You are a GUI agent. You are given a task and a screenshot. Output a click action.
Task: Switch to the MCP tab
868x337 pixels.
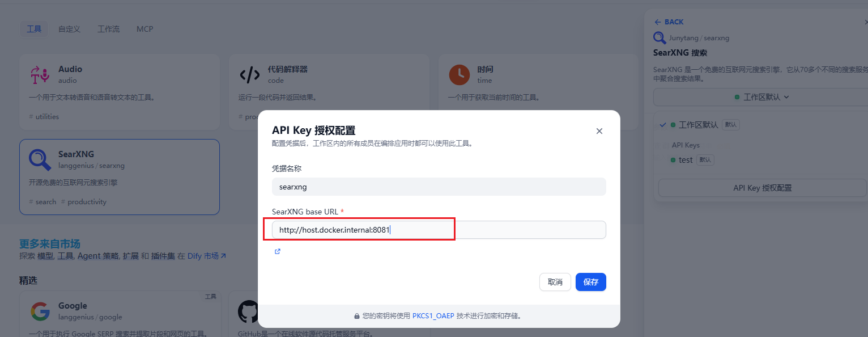click(144, 29)
